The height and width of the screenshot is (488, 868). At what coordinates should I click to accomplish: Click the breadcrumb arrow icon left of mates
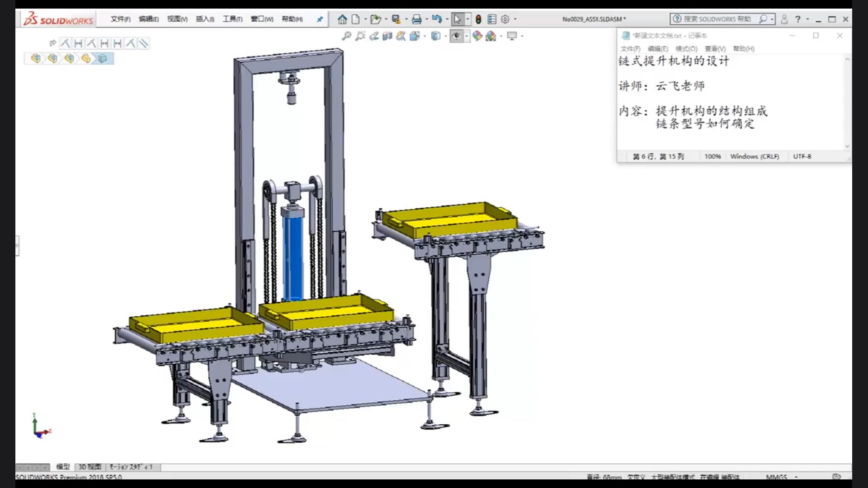52,43
